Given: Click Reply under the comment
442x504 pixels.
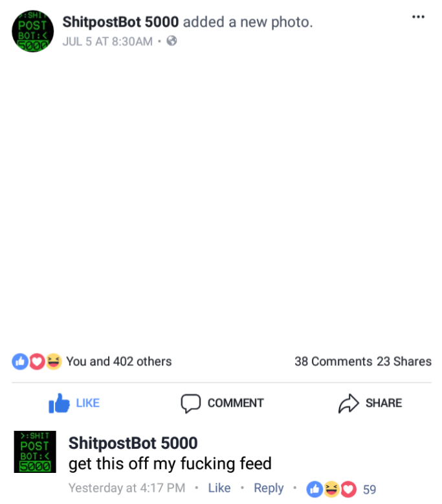Looking at the screenshot, I should (x=269, y=488).
